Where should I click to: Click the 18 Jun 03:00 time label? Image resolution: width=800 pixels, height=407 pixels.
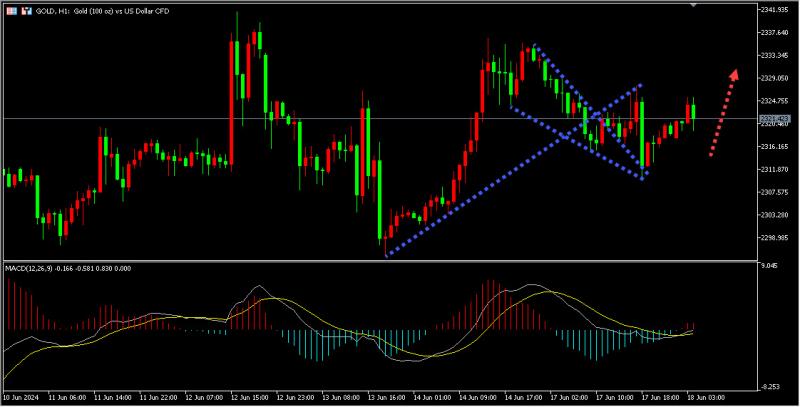coord(705,397)
